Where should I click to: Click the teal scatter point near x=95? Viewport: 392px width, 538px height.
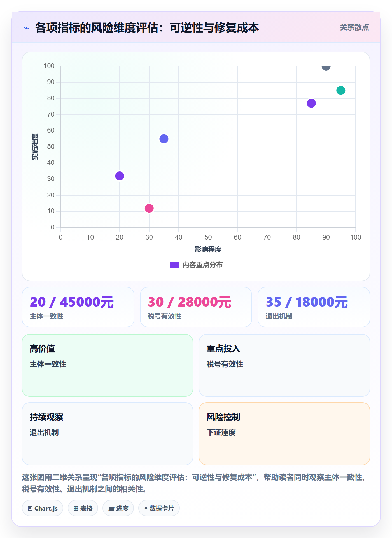coord(341,91)
